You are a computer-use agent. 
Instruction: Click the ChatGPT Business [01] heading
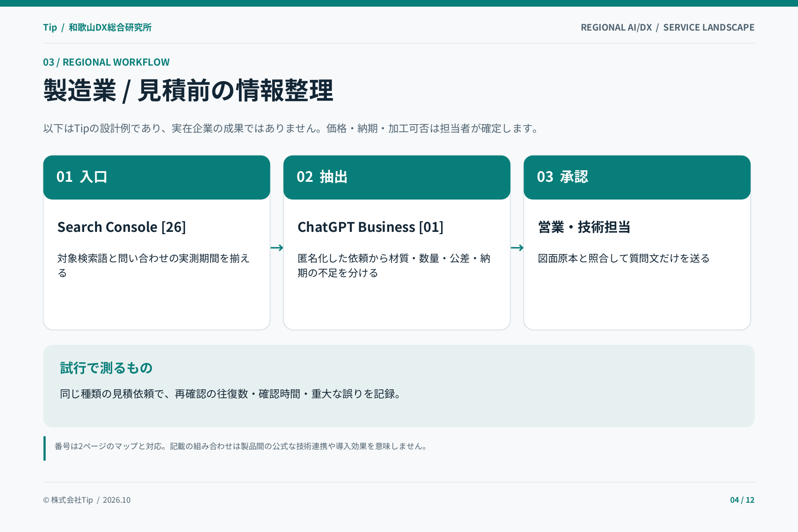coord(370,227)
